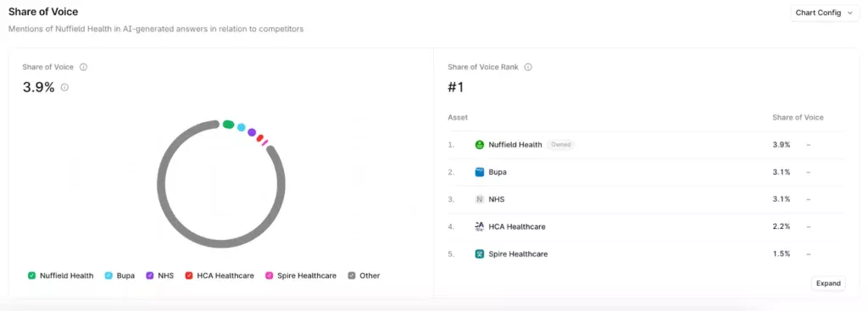Click the Asset column header

pyautogui.click(x=457, y=117)
